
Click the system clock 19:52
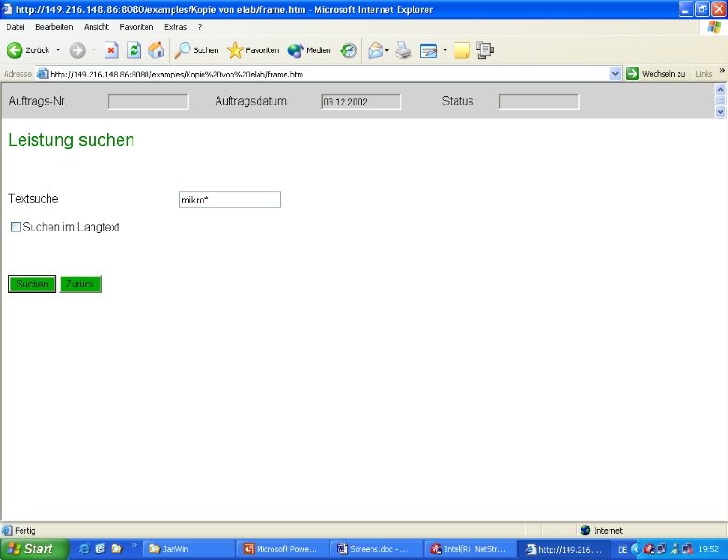(x=708, y=549)
